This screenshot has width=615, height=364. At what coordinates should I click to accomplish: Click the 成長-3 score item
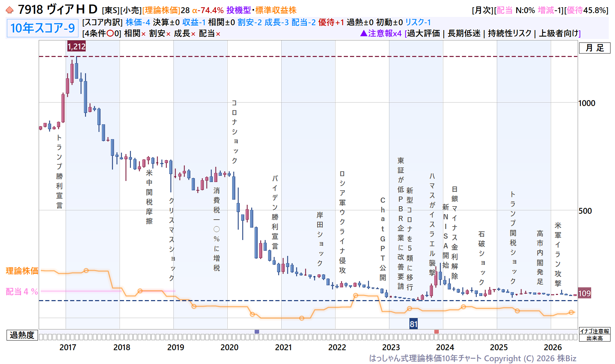coord(276,22)
